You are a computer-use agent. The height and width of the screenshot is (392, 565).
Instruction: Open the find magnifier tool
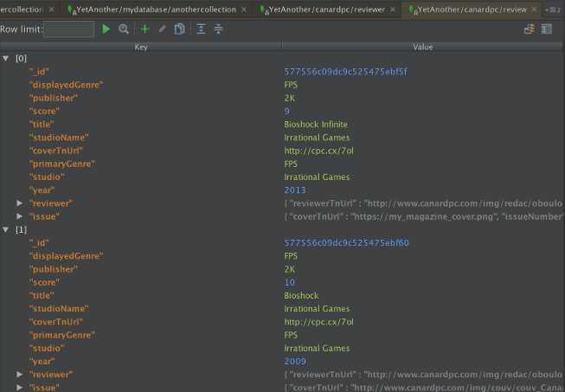click(124, 29)
